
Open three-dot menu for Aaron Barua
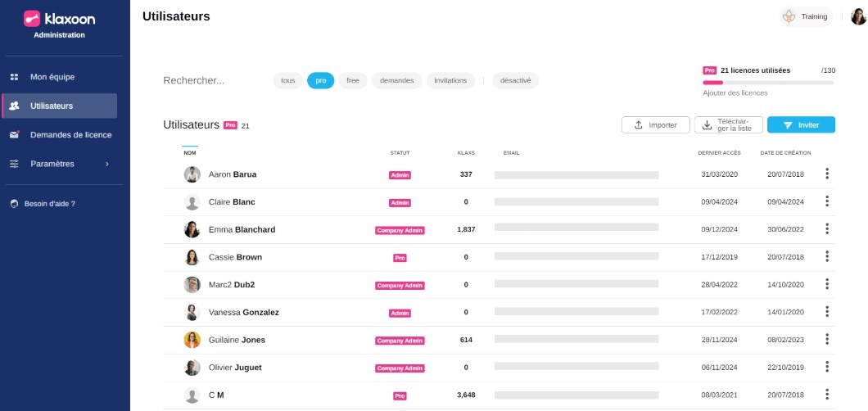tap(827, 174)
